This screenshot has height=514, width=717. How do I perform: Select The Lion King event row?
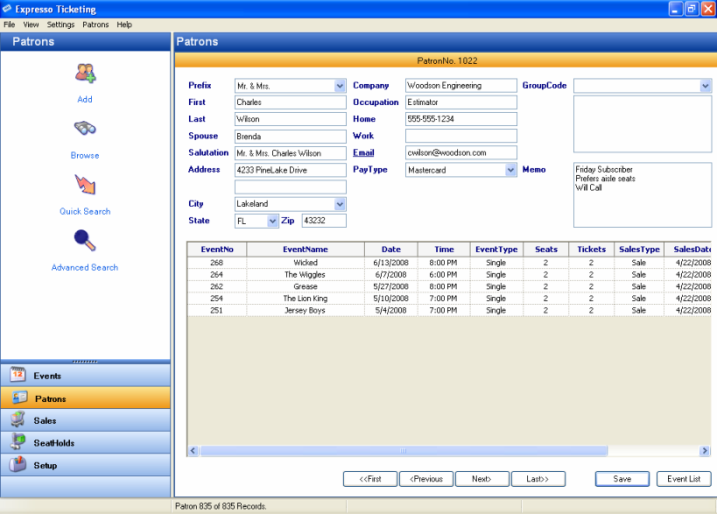(449, 298)
